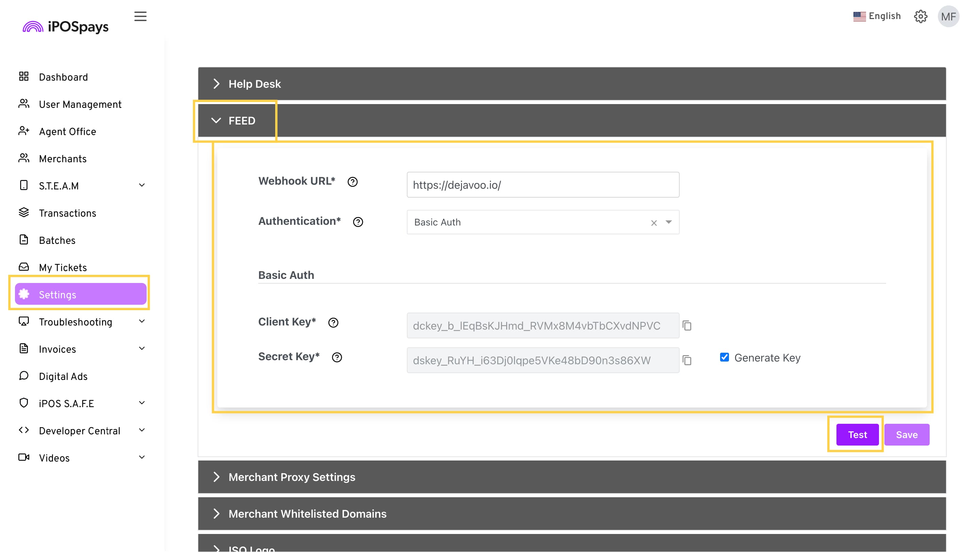Click the Client Key field

[x=543, y=326]
